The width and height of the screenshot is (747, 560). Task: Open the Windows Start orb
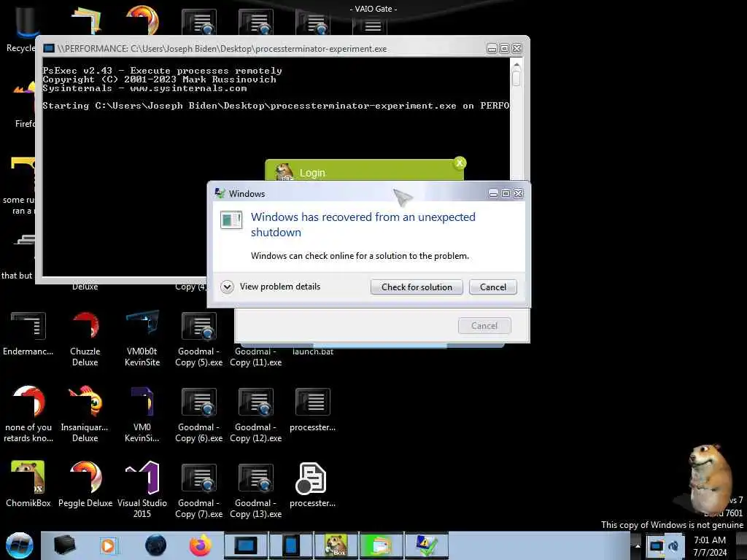click(20, 545)
